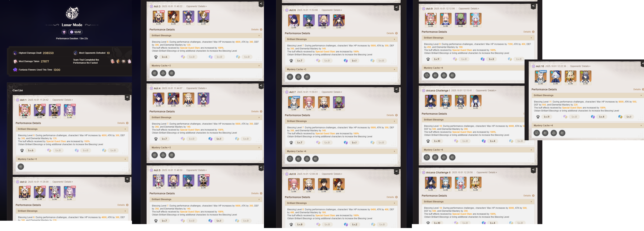Open Opponents' Details for Arcana Challenge II
This screenshot has height=231, width=644.
click(487, 173)
